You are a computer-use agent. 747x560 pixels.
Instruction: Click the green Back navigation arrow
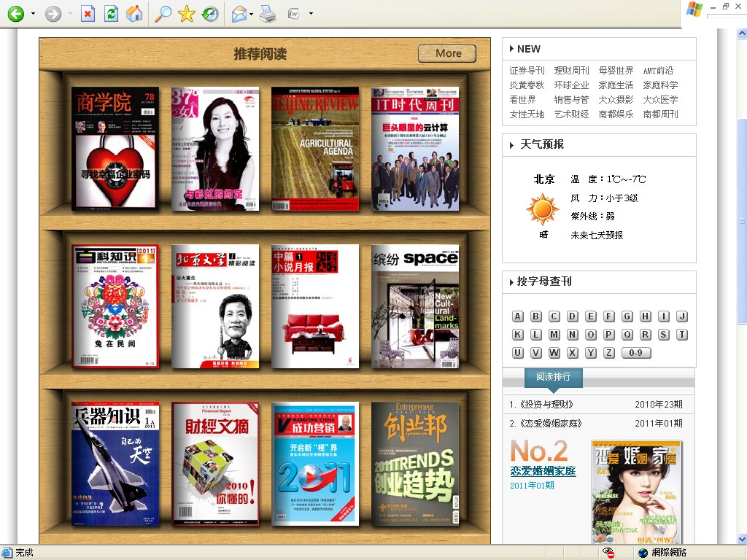(16, 14)
